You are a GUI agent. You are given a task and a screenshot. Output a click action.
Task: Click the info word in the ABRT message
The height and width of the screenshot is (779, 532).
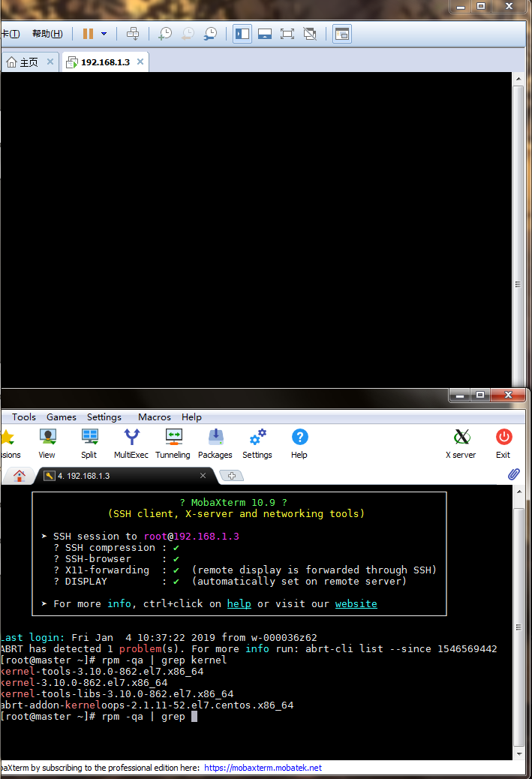click(x=257, y=649)
